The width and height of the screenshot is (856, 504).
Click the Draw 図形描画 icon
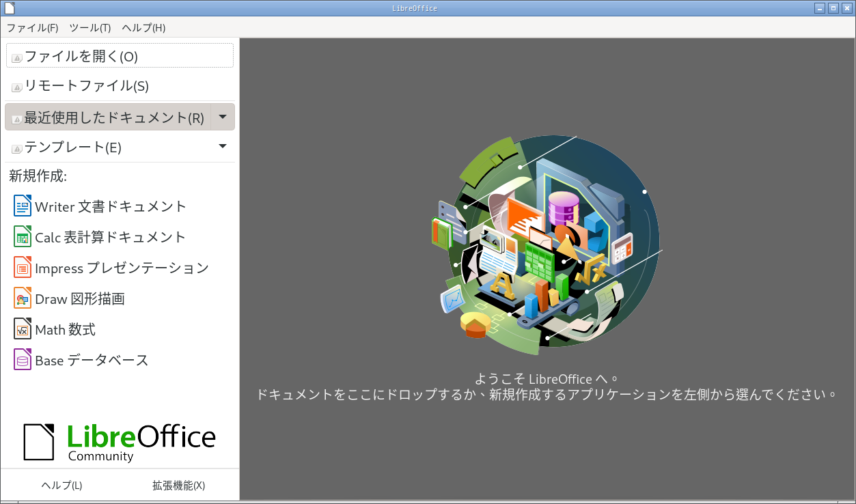[23, 298]
